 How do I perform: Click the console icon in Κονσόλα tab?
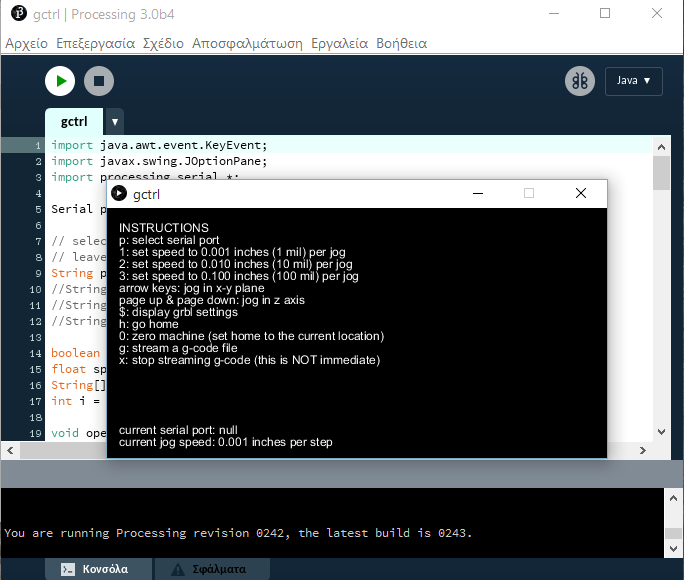tap(68, 569)
